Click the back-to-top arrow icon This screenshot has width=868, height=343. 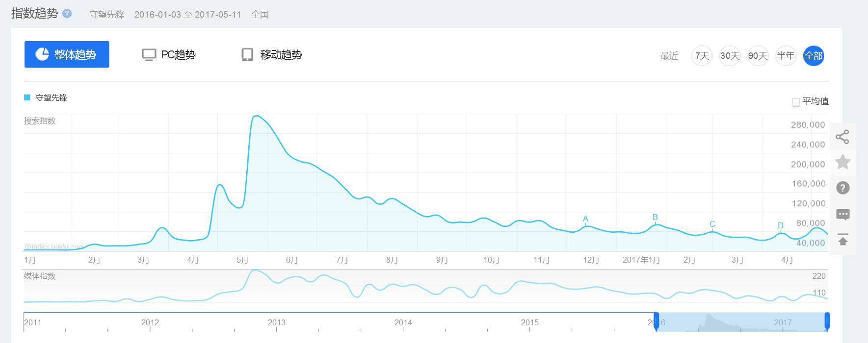point(842,240)
